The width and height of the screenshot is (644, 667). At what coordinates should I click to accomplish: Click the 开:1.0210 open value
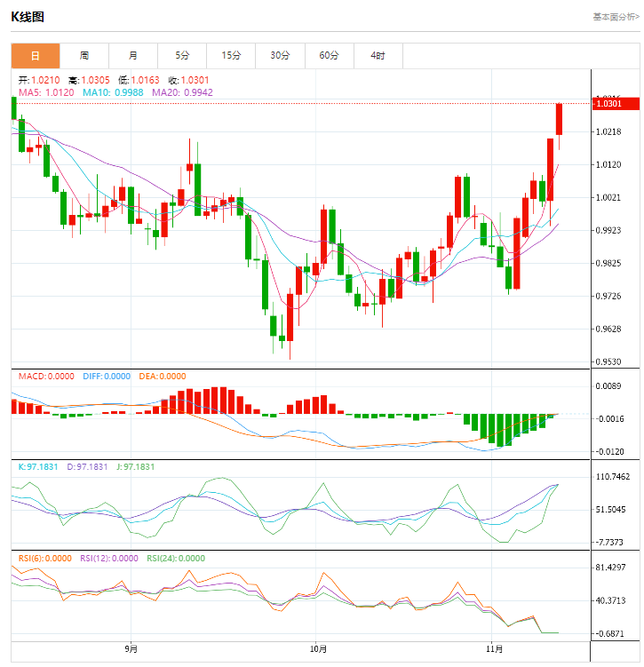coord(39,80)
